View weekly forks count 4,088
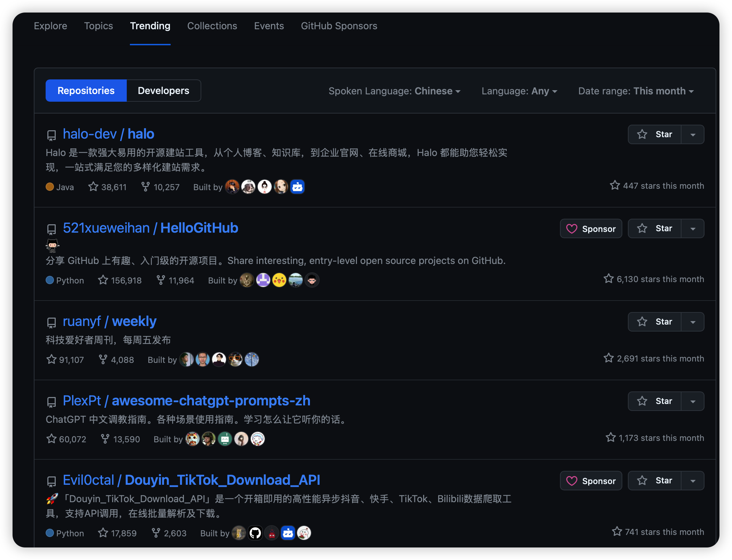This screenshot has height=560, width=732. click(116, 360)
